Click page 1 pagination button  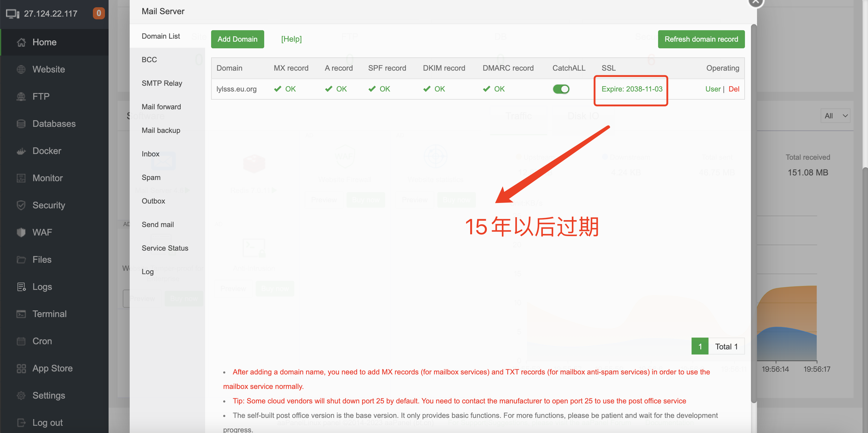[700, 346]
